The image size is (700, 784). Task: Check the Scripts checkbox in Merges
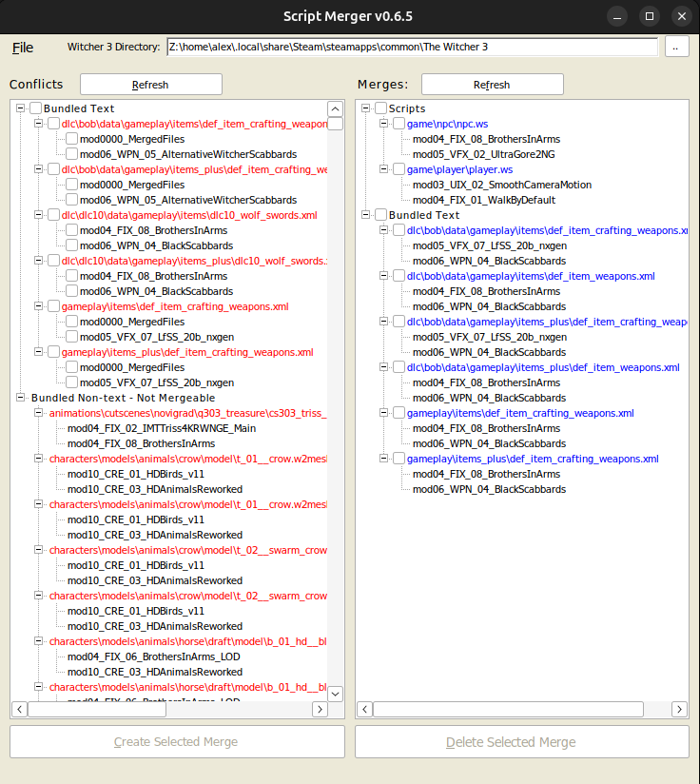pyautogui.click(x=380, y=108)
